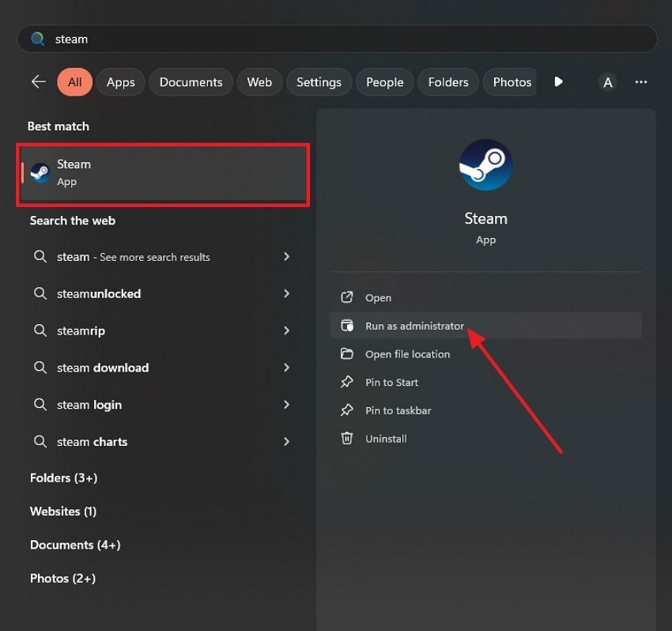Switch to the Documents filter tab

(191, 82)
